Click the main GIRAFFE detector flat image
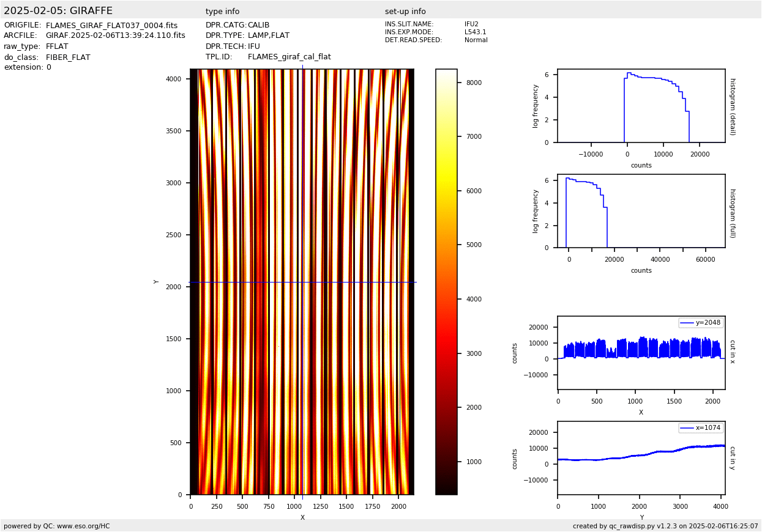 click(302, 281)
